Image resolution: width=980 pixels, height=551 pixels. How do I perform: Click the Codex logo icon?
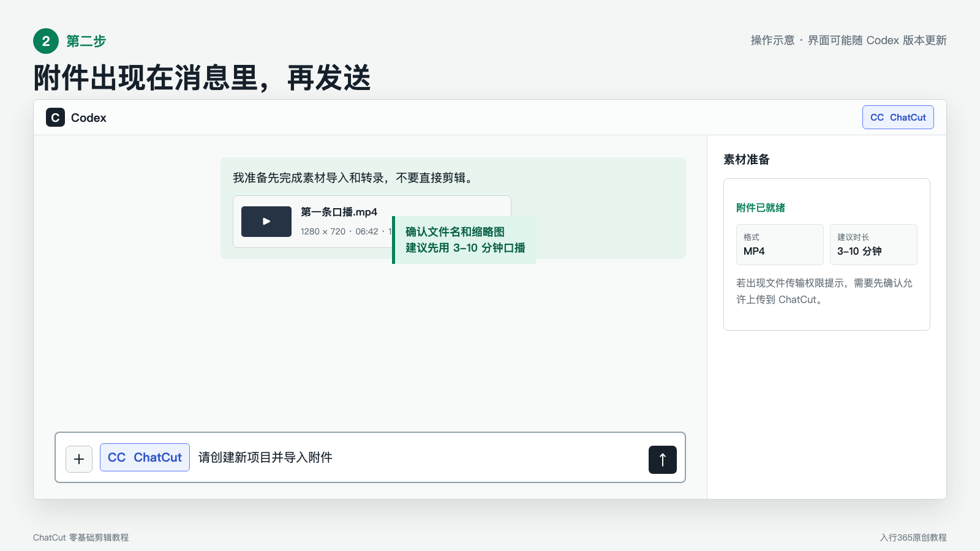pos(55,117)
